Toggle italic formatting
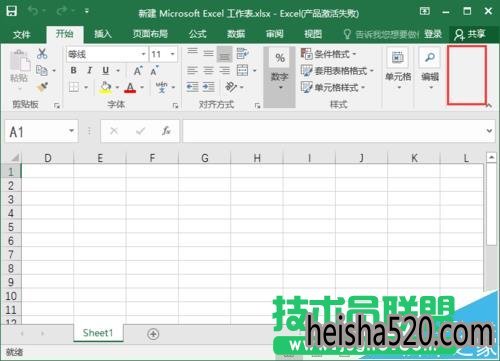The height and width of the screenshot is (361, 500). tap(89, 70)
